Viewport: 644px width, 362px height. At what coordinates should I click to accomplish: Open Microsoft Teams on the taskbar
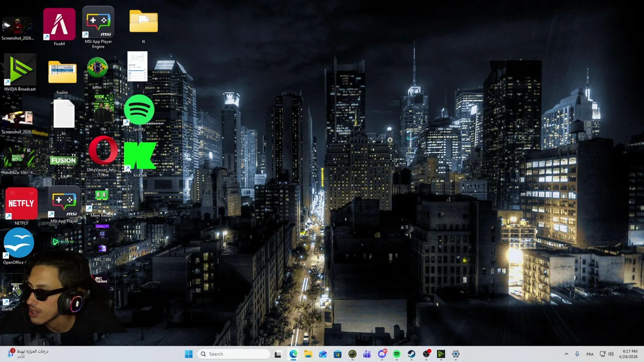coord(367,354)
